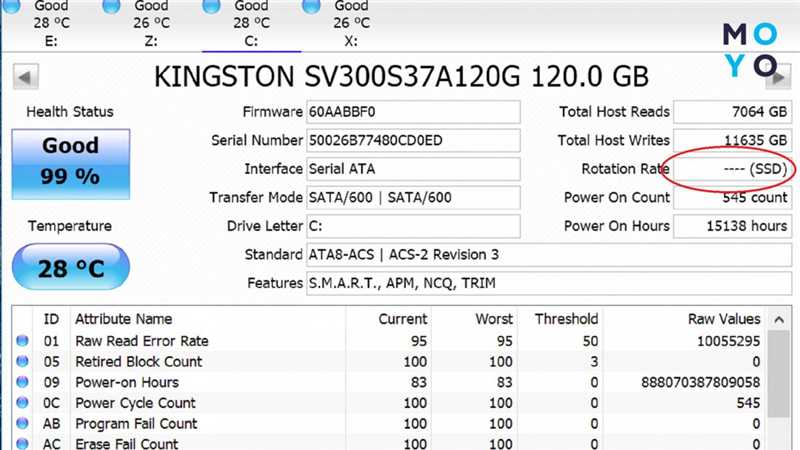Click the attribute list scrollbar thumb
Image resolution: width=800 pixels, height=450 pixels.
click(x=779, y=374)
